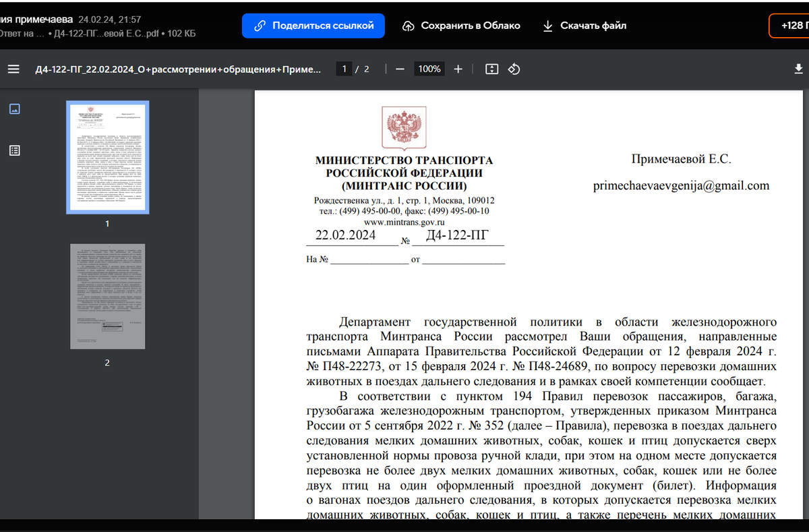Click the addressee name Примечаевой Е.С.
This screenshot has height=532, width=809.
(x=681, y=159)
